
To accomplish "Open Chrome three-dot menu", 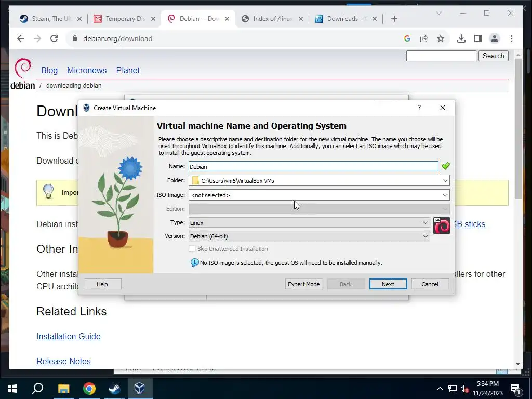I will [x=511, y=38].
